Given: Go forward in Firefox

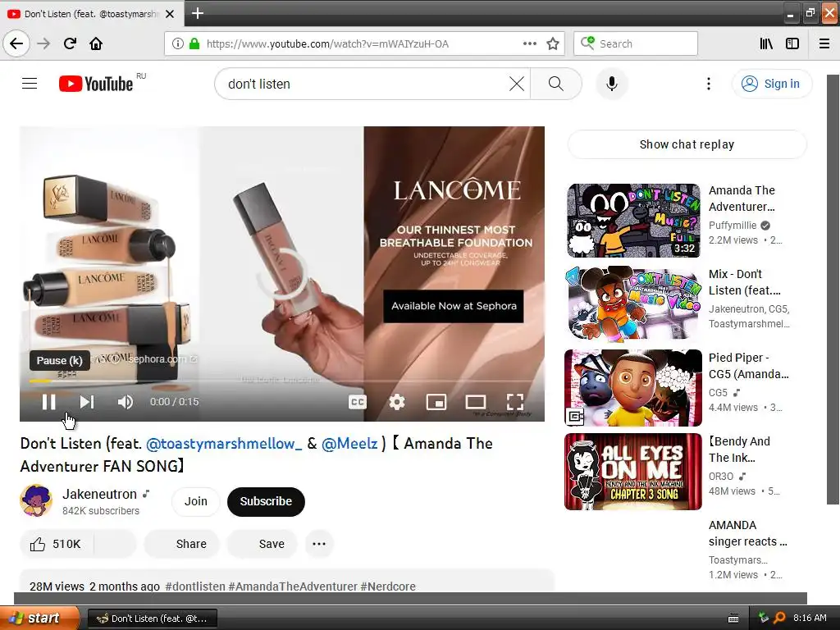Looking at the screenshot, I should [x=43, y=43].
